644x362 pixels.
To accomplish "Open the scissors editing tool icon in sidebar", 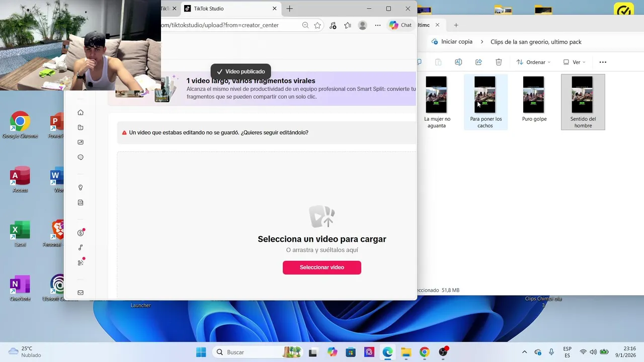I will (x=80, y=262).
